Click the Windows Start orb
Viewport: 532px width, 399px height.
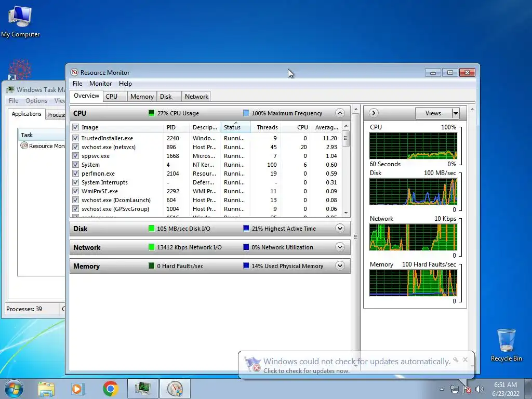(x=14, y=389)
